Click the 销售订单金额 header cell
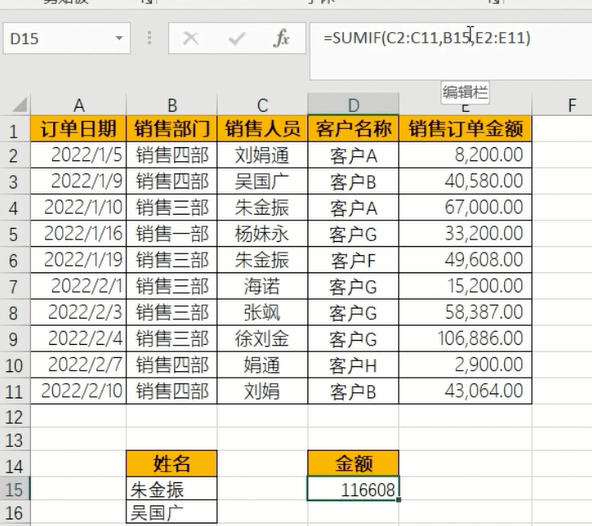The width and height of the screenshot is (592, 526). tap(465, 129)
